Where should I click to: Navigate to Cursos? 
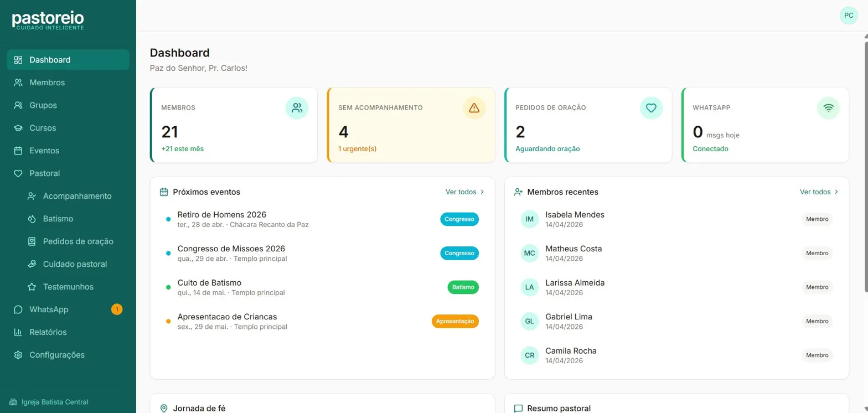click(x=68, y=128)
